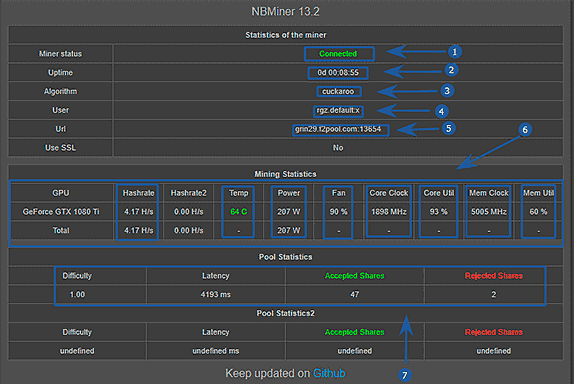Viewport: 574px width, 384px height.
Task: Select "undefined" under Pool Statistics2 Accepted Shares
Action: 355,351
